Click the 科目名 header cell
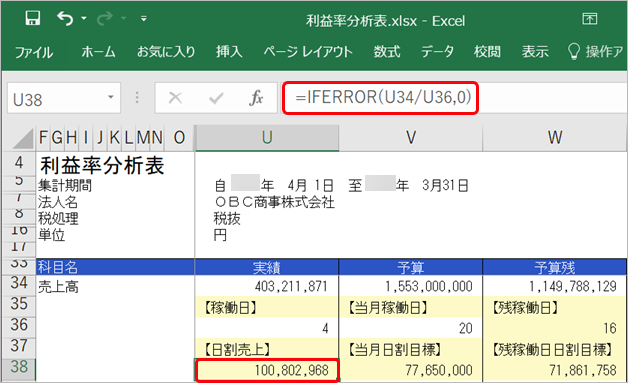Screen dimensions: 628x383 point(115,267)
